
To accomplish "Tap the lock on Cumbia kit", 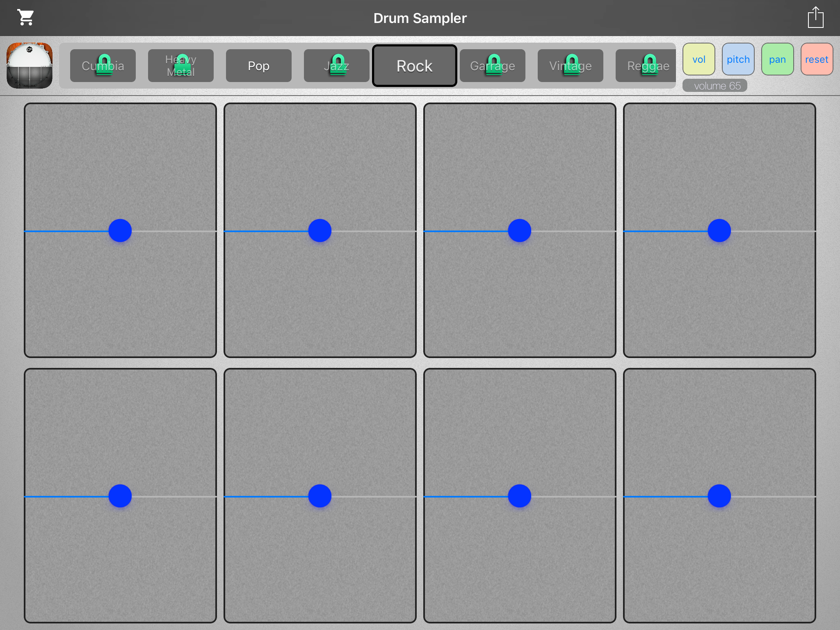I will click(104, 65).
